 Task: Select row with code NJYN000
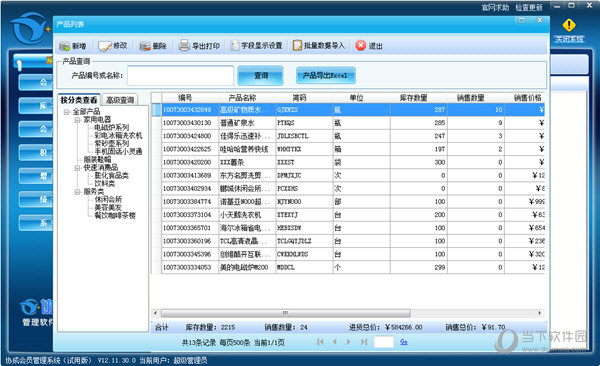click(x=348, y=202)
